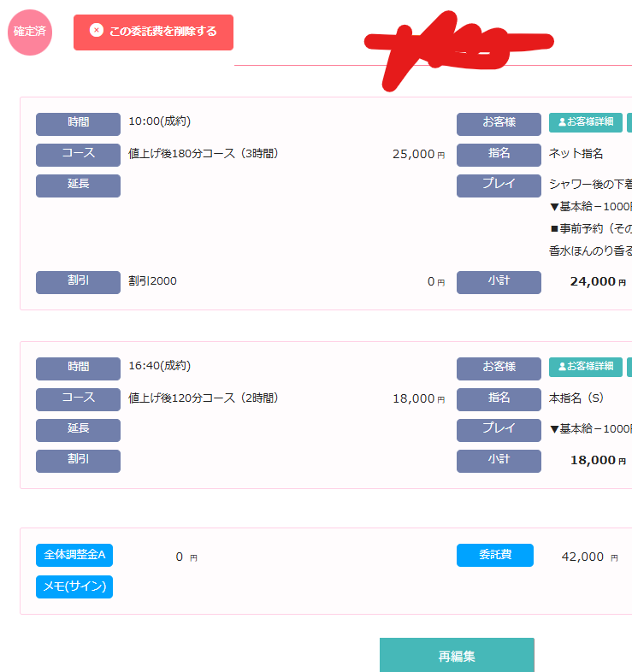Click the pink 確定済 status badge
This screenshot has width=632, height=672.
click(30, 32)
